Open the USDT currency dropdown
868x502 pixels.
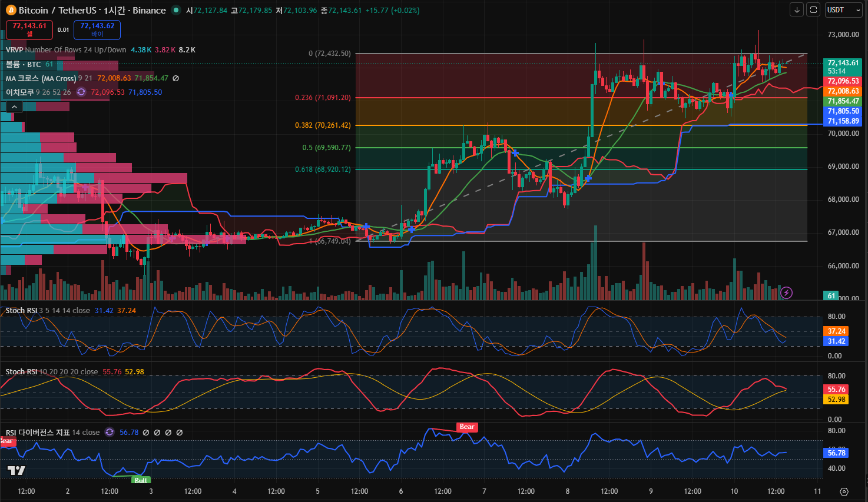[x=843, y=10]
